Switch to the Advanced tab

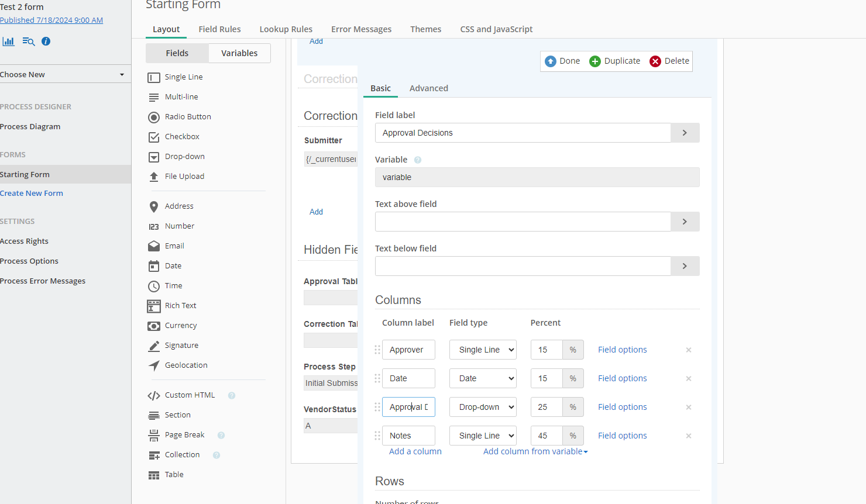coord(428,88)
